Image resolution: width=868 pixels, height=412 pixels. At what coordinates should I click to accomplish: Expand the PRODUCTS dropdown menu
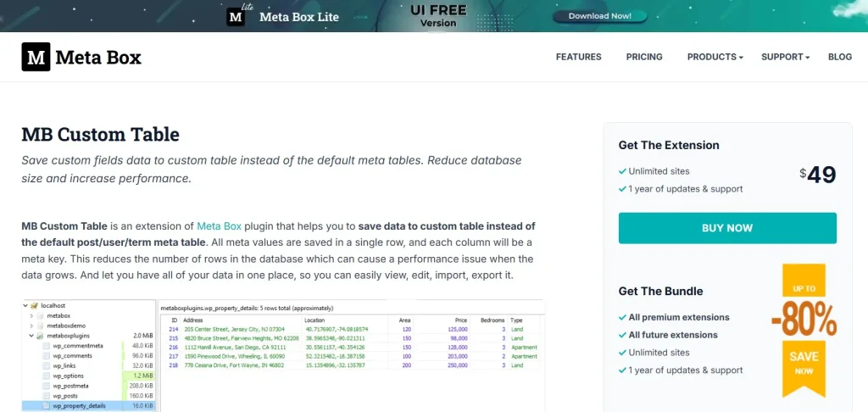pyautogui.click(x=715, y=57)
